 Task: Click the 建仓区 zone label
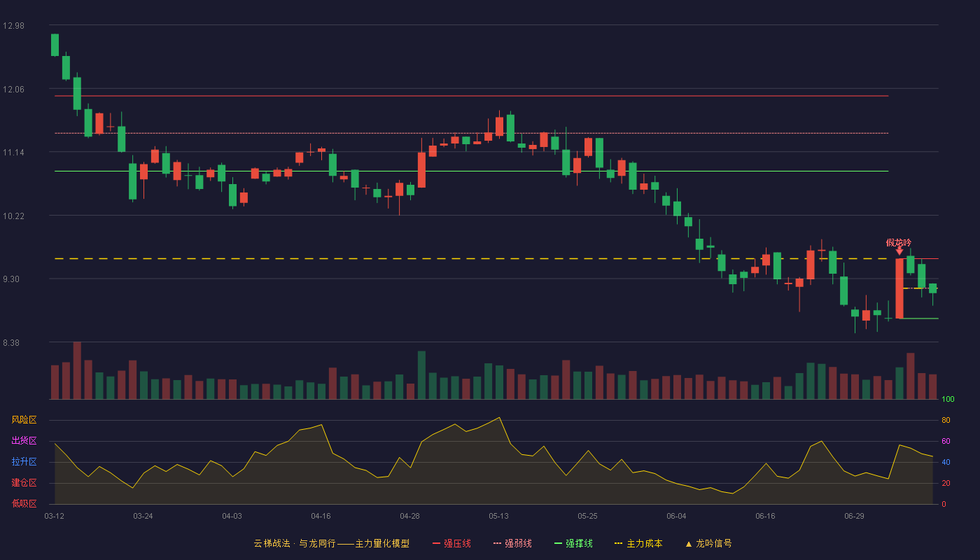click(24, 483)
